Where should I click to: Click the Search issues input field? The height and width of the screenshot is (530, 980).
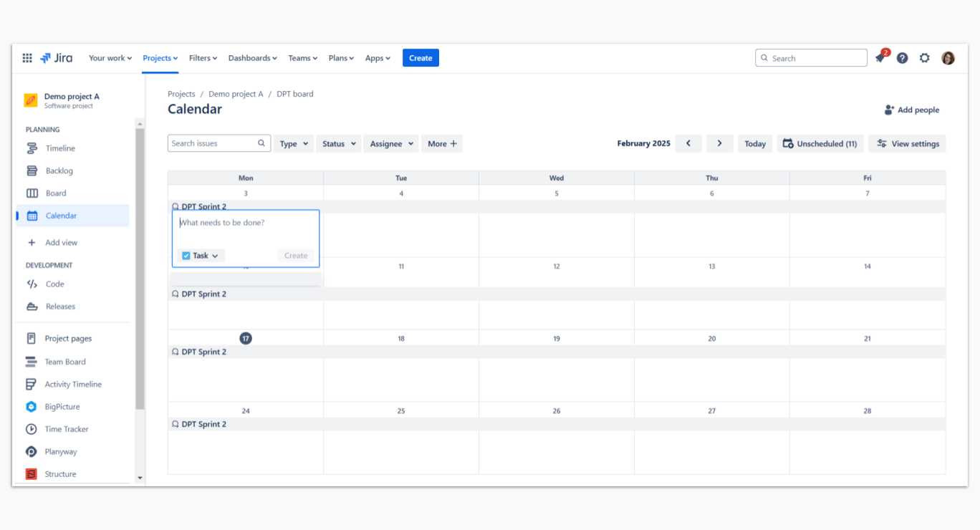coord(213,143)
